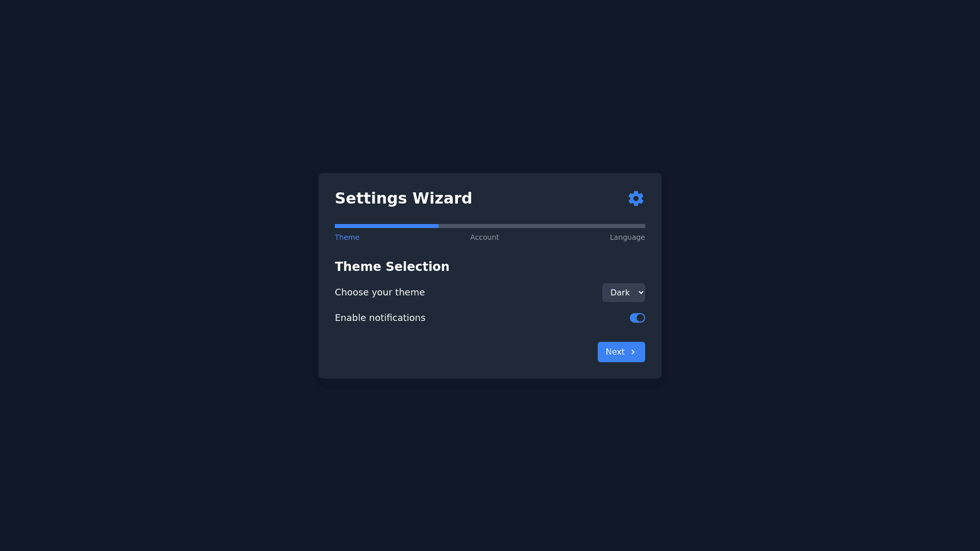Open the Dark theme dropdown

click(x=623, y=292)
